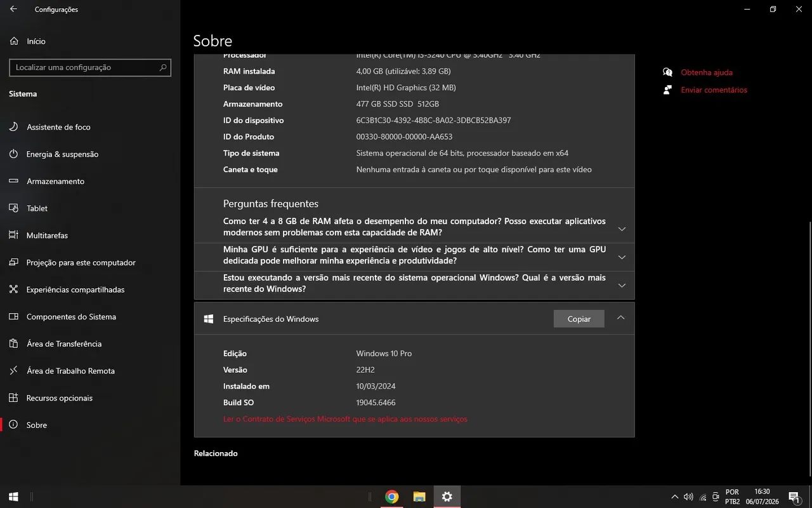Select the Componentes do Sistema icon
Viewport: 812px width, 508px height.
point(14,317)
